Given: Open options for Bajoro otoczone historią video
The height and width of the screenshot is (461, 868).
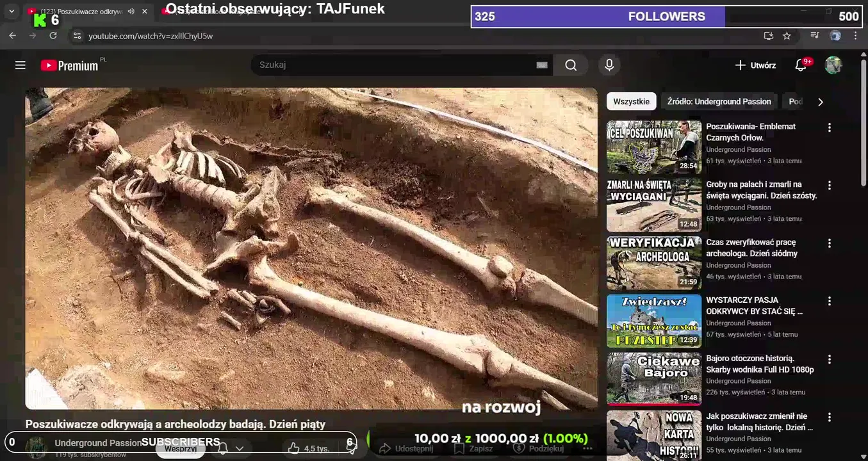Looking at the screenshot, I should pyautogui.click(x=829, y=359).
